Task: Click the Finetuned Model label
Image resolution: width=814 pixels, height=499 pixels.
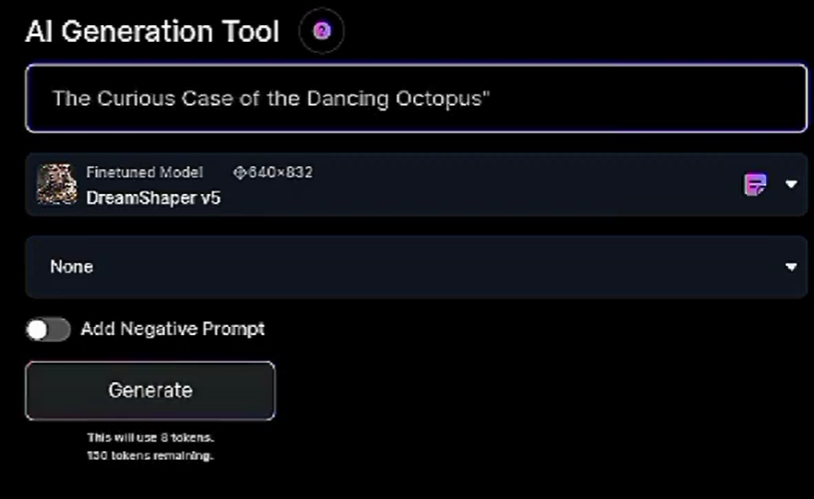Action: point(144,172)
